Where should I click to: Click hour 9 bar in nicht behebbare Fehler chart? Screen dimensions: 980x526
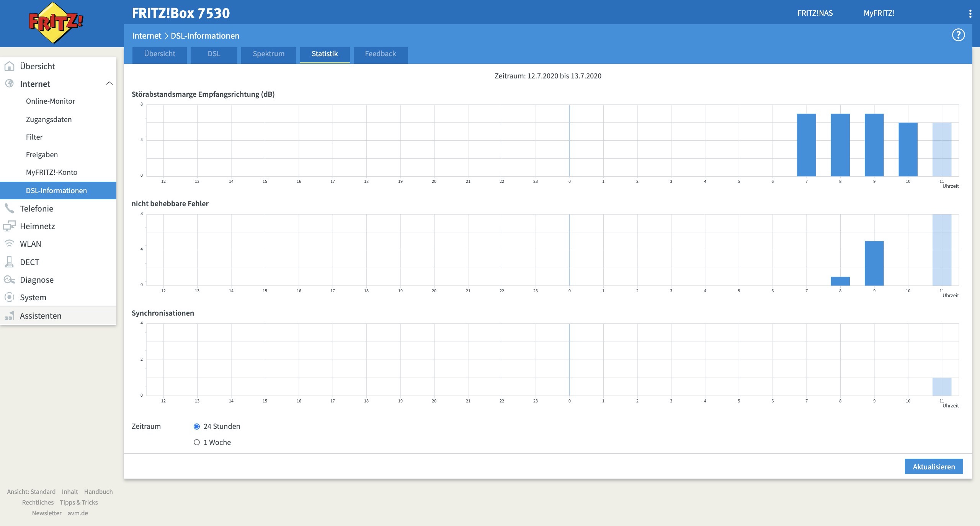click(874, 263)
